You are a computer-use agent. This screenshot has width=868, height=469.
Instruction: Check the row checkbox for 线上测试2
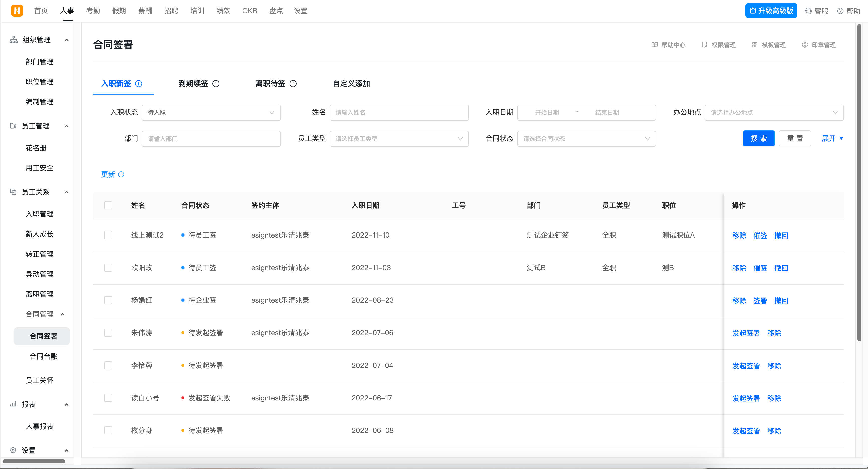coord(108,235)
